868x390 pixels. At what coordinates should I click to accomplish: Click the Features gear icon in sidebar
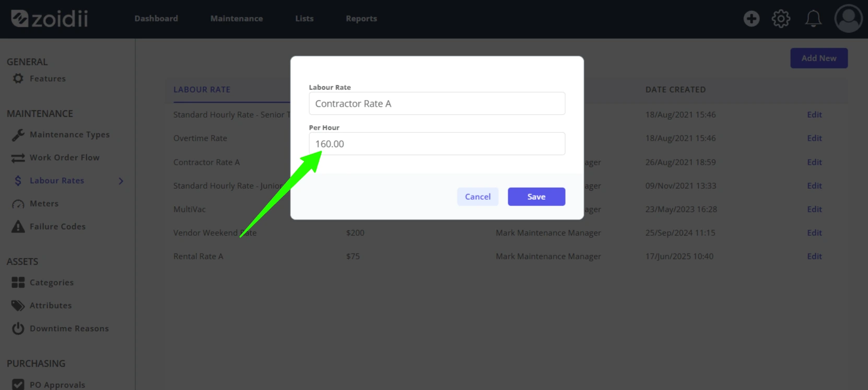(18, 78)
